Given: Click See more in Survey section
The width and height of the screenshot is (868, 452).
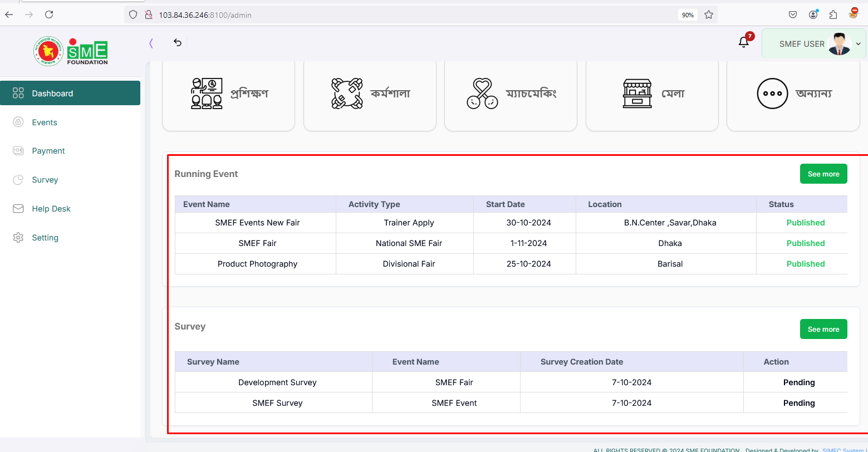Looking at the screenshot, I should click(x=823, y=329).
